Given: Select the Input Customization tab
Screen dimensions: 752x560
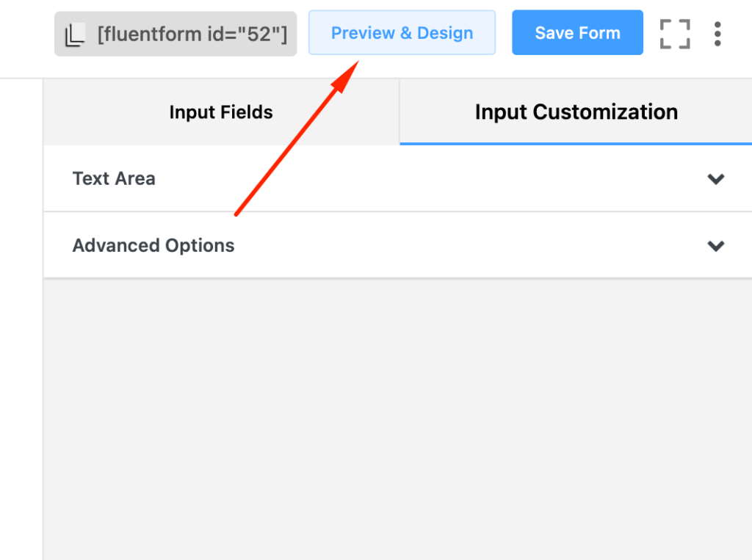Looking at the screenshot, I should pos(576,112).
